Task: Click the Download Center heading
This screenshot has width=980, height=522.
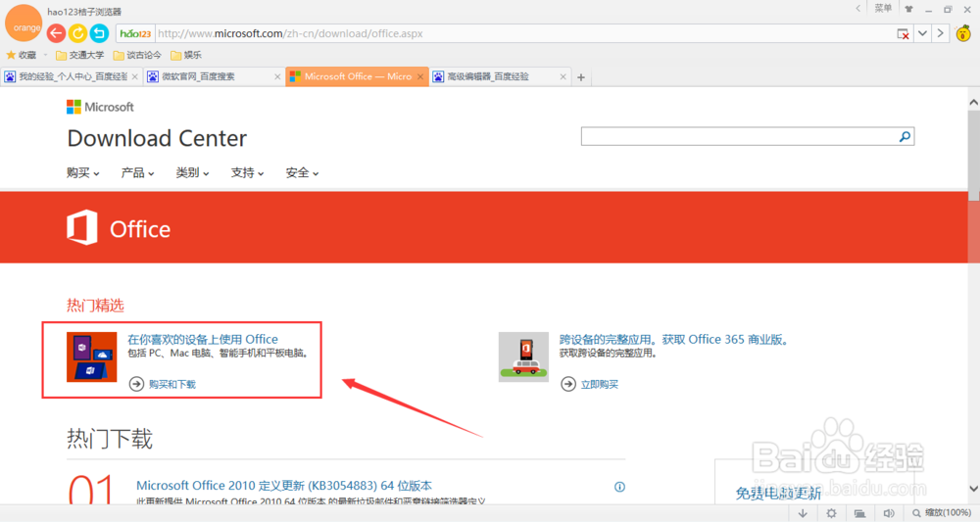Action: coord(157,138)
